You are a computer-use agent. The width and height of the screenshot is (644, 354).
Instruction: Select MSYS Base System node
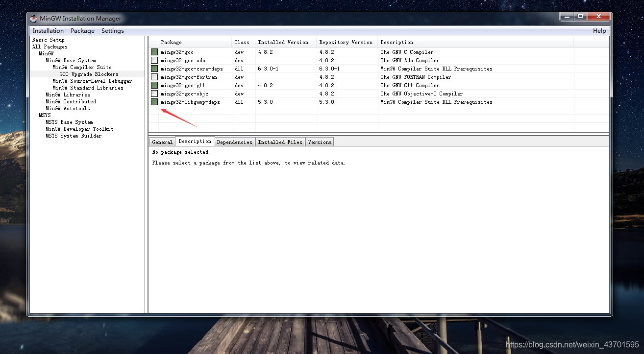pyautogui.click(x=69, y=122)
